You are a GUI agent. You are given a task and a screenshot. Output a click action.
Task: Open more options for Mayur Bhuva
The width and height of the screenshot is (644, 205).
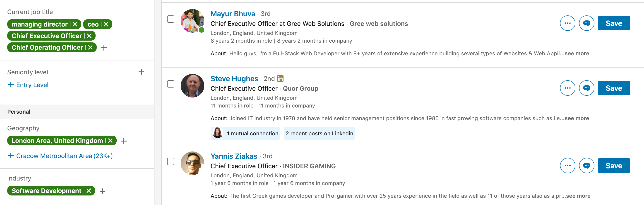[x=567, y=23]
